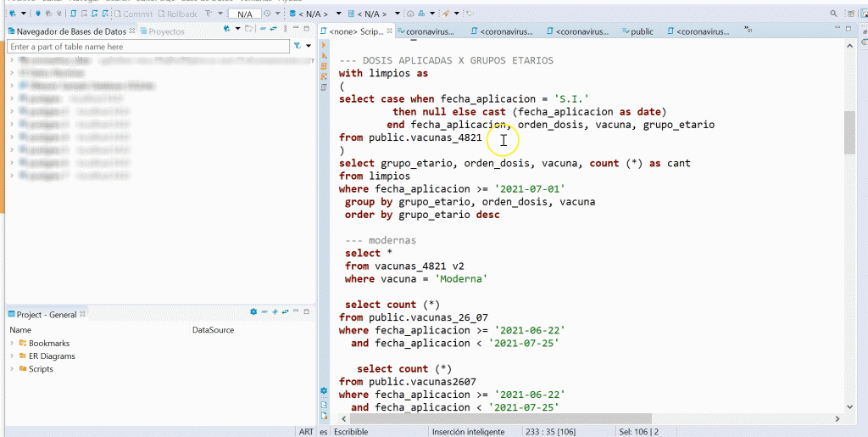The image size is (868, 437).
Task: Click the locked page icon at gutter bottom
Action: point(324,416)
